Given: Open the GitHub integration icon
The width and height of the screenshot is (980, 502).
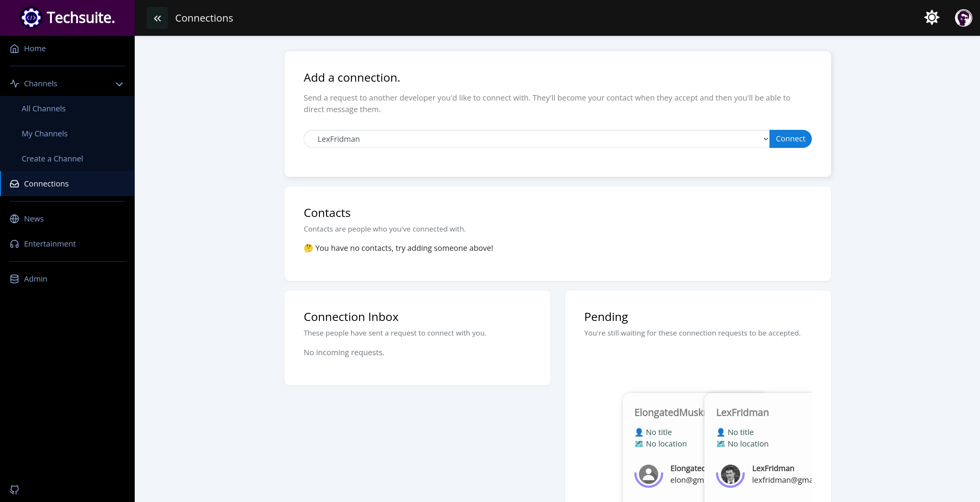Looking at the screenshot, I should (14, 489).
